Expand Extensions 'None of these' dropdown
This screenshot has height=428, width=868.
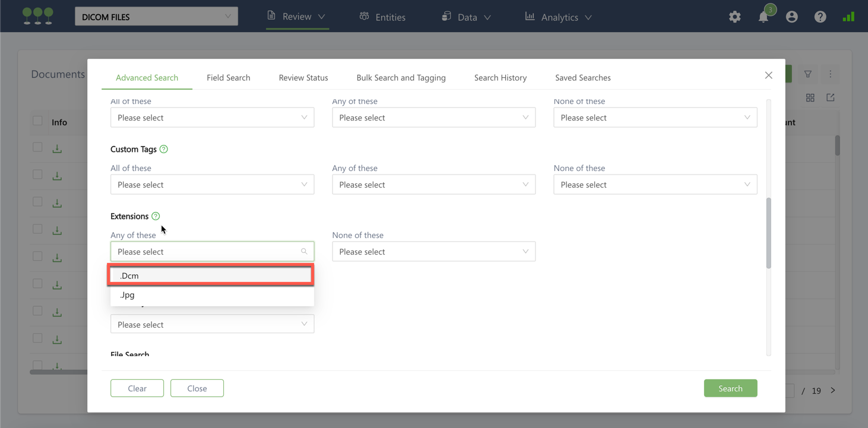pos(433,252)
